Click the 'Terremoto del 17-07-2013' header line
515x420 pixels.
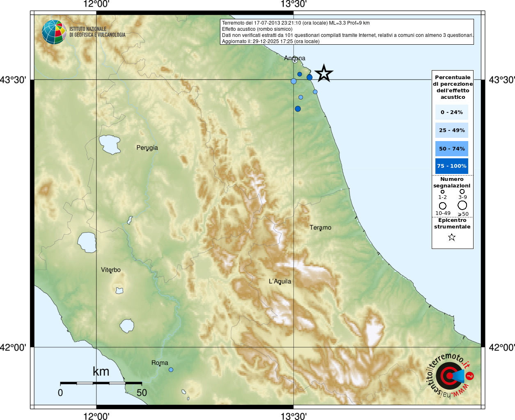click(x=296, y=23)
